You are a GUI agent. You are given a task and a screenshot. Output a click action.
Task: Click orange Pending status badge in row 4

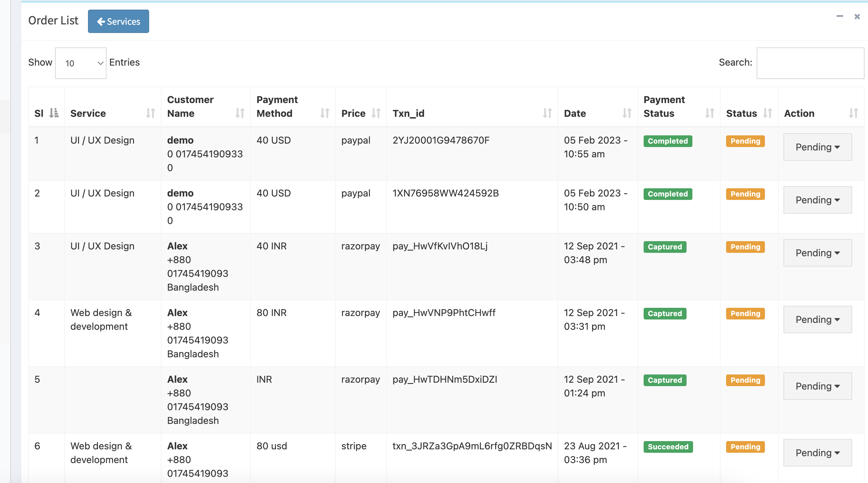coord(745,313)
